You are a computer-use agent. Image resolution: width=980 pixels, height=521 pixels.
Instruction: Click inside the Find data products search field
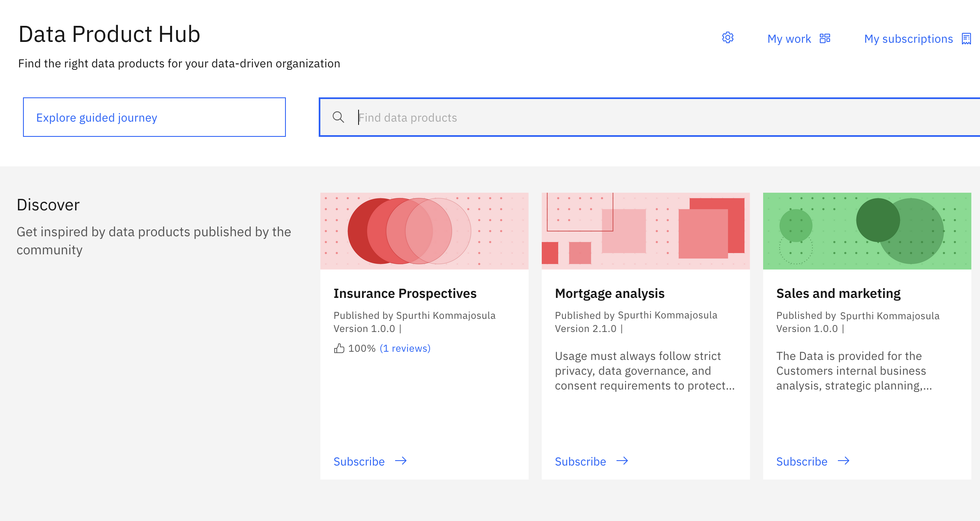[x=534, y=118]
